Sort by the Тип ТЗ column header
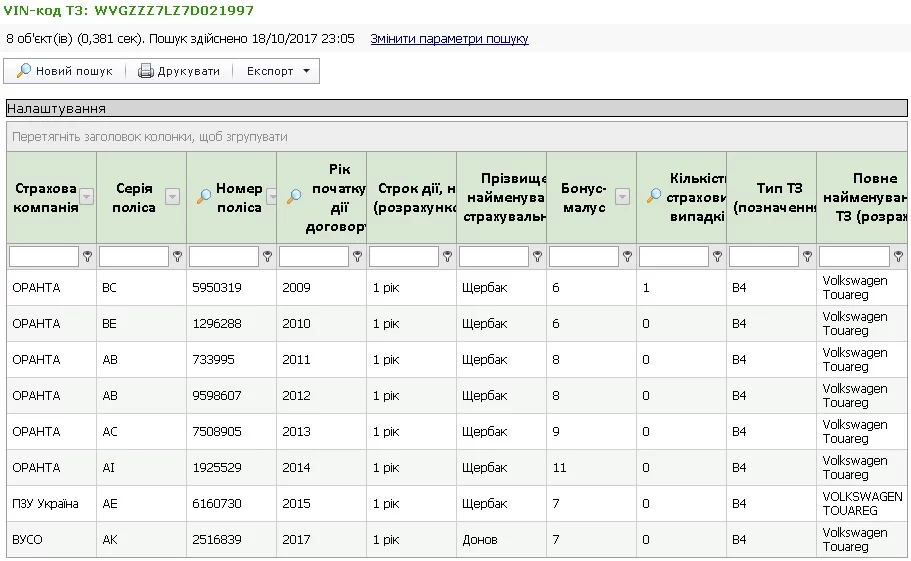 tap(770, 197)
